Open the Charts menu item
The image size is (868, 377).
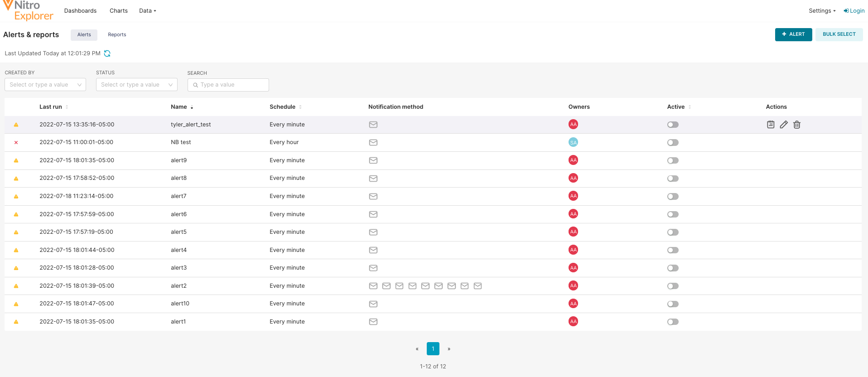(x=119, y=11)
